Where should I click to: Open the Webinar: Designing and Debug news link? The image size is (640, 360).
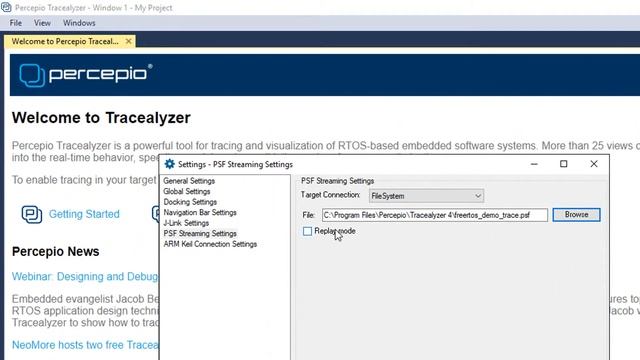[85, 276]
